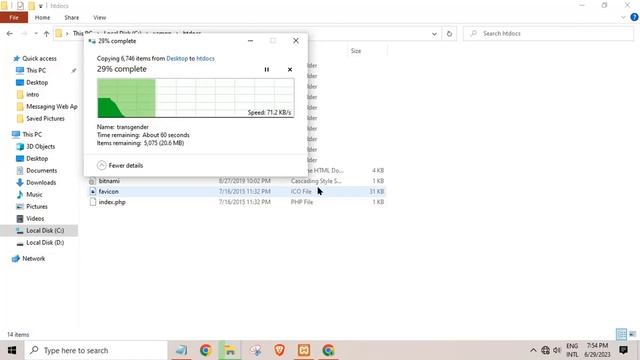Open the htdocs destination link in copy dialog

(205, 58)
